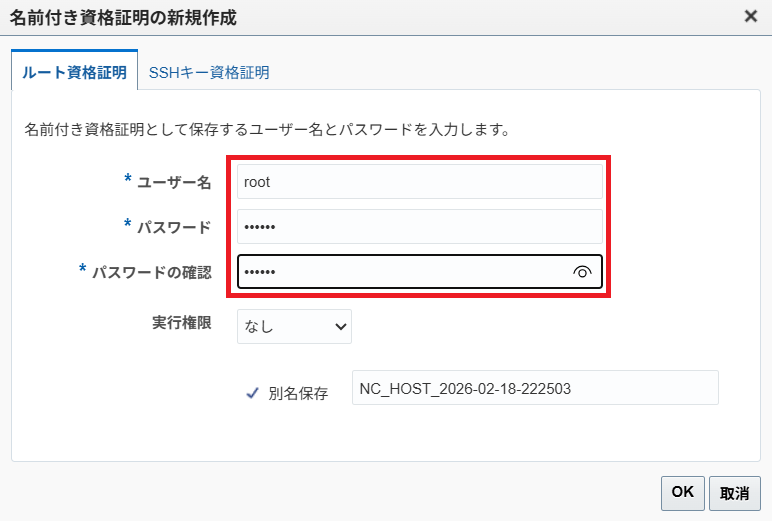
Task: Reveal password with the eye icon
Action: click(x=583, y=272)
